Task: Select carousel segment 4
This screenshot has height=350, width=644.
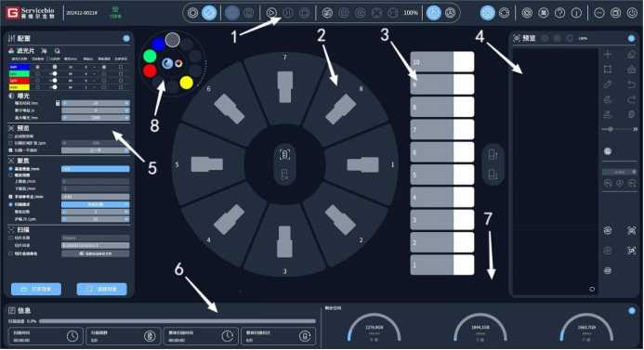Action: point(229,220)
